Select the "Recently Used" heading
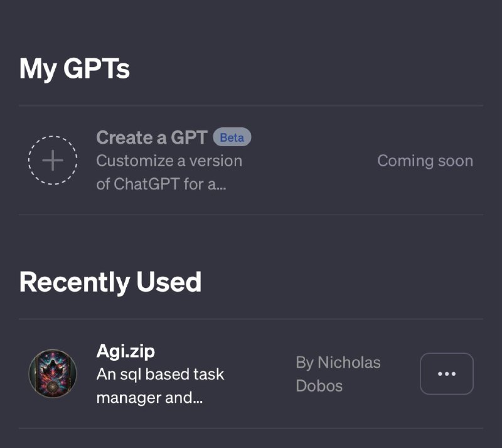 110,282
